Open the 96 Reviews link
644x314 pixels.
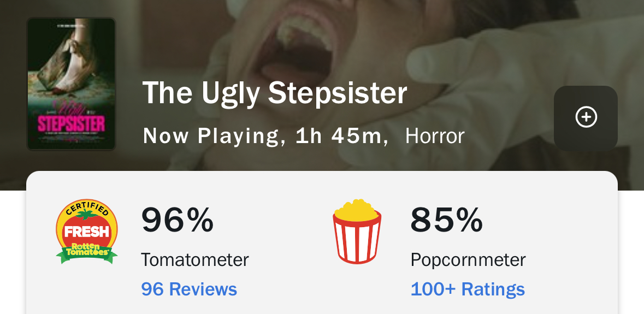(189, 289)
